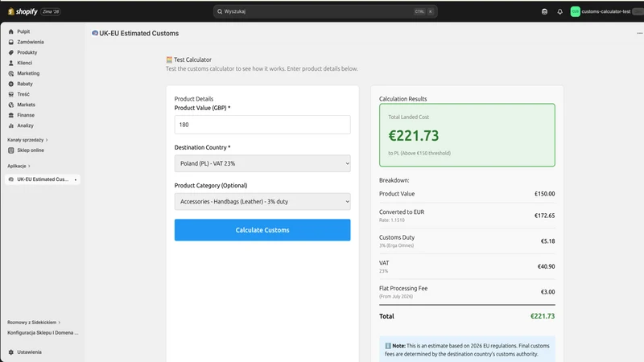Image resolution: width=644 pixels, height=362 pixels.
Task: Click the Marketing target icon
Action: 11,73
